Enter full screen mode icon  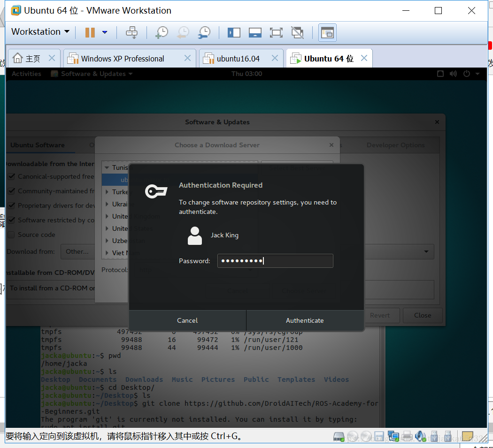coord(276,32)
